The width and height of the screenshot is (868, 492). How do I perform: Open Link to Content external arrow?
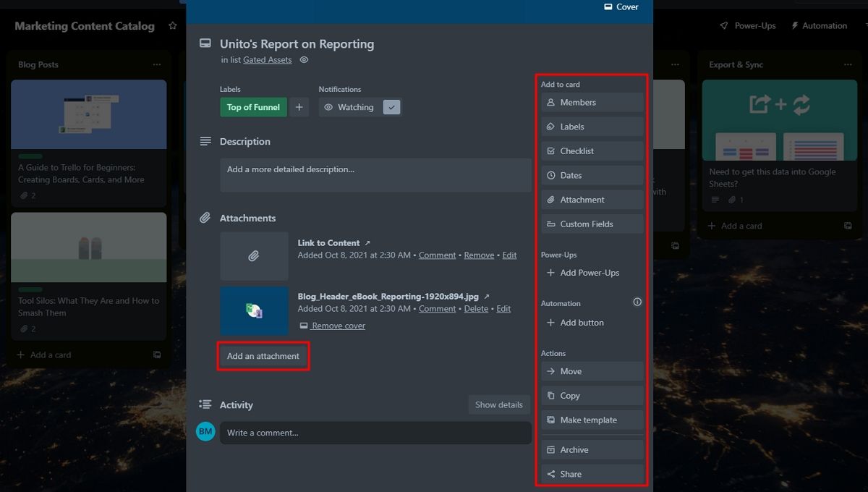pyautogui.click(x=367, y=243)
